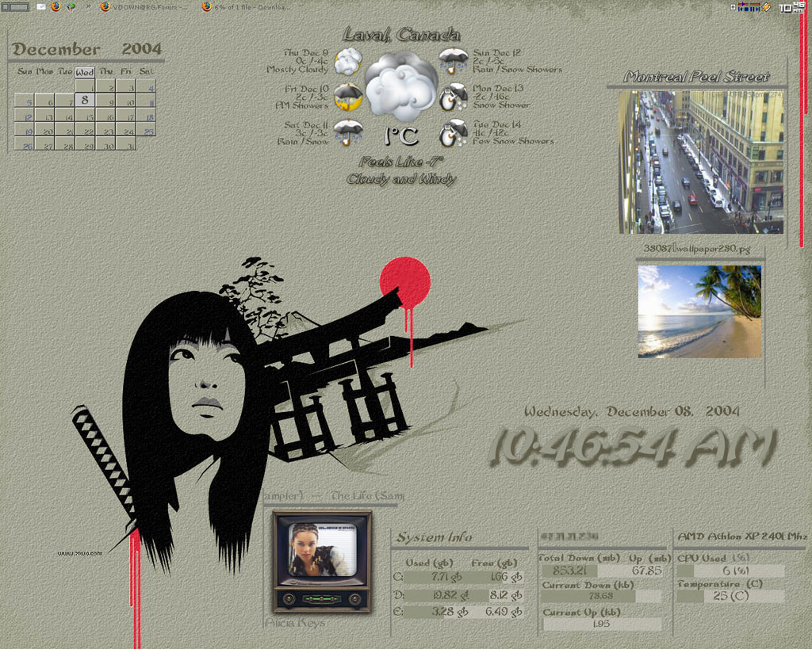Click the 'Laval, Canada' weather title
This screenshot has height=649, width=812.
tap(400, 35)
